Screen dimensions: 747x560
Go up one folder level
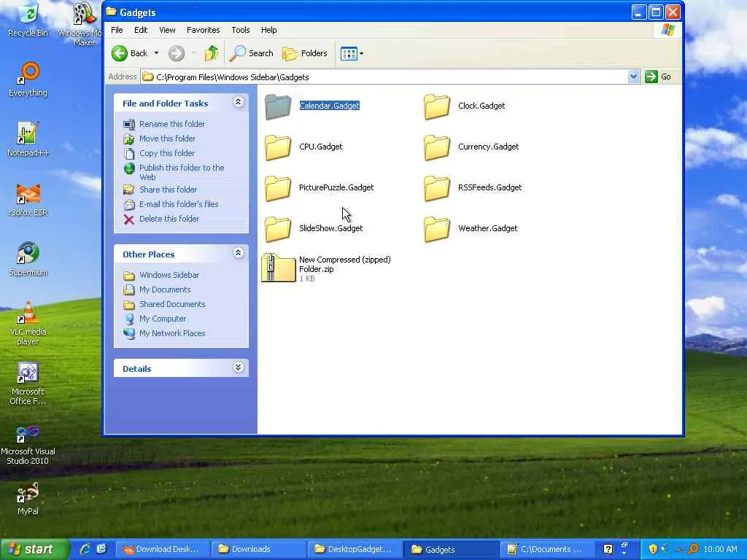[211, 53]
